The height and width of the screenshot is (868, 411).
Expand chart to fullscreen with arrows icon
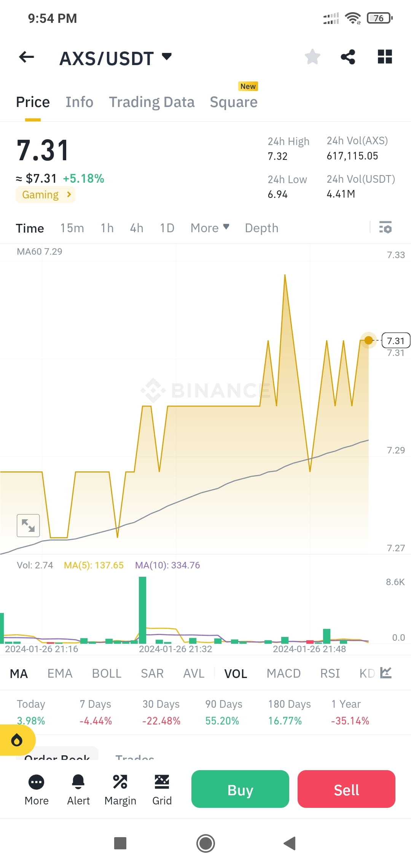28,525
